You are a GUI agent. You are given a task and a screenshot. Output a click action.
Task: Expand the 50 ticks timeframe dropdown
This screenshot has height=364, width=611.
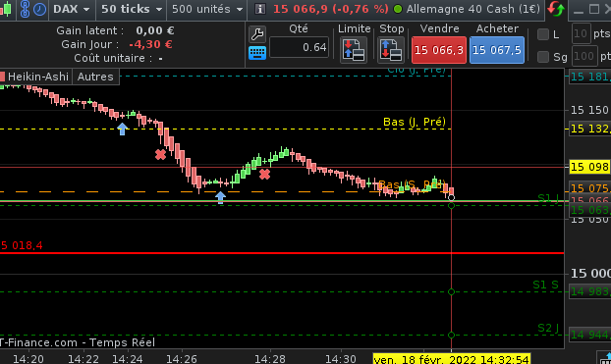pos(132,9)
